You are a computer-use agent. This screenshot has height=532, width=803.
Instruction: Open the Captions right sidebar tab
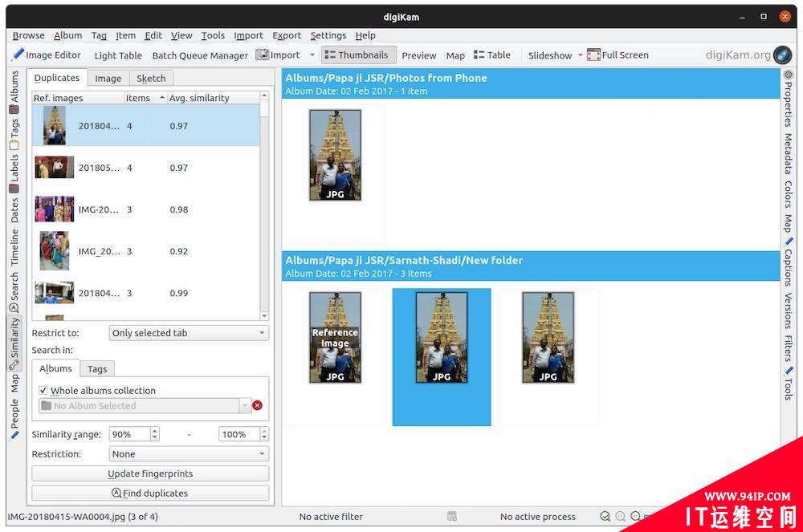point(789,263)
